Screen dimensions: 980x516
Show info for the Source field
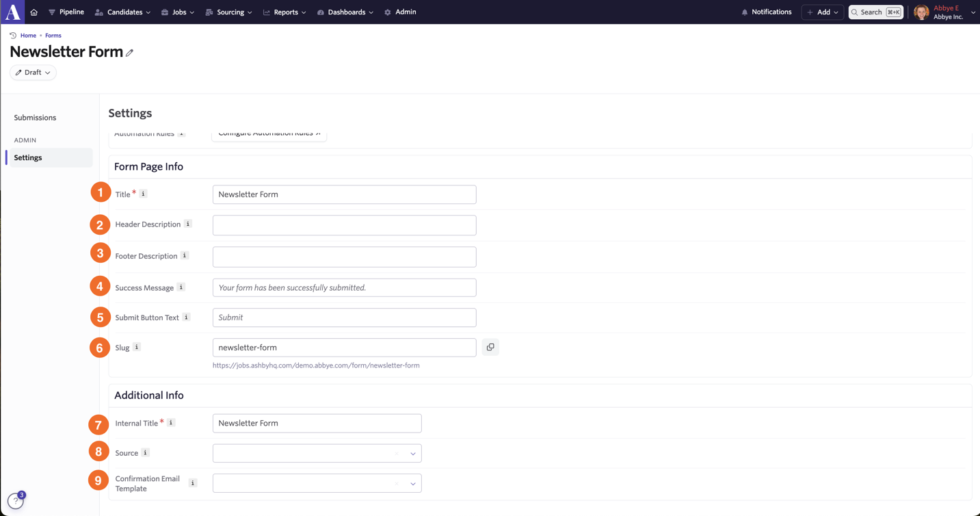[145, 452]
